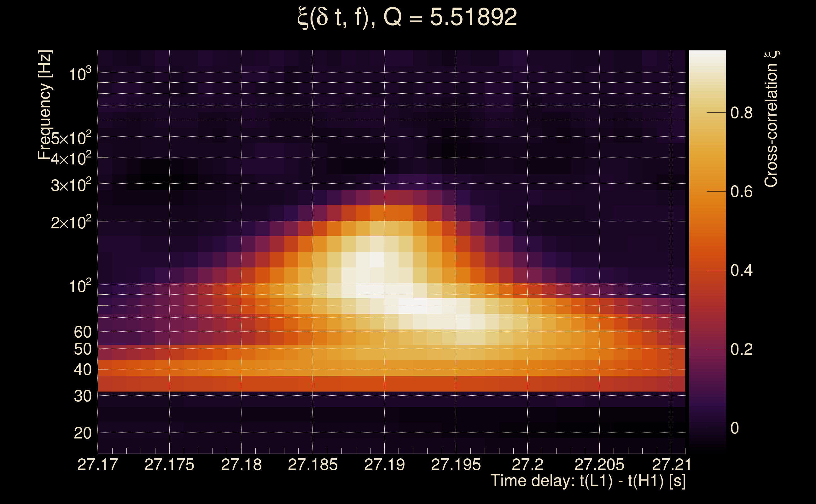Image resolution: width=816 pixels, height=504 pixels.
Task: Click the 60 y-axis tick label
Action: pyautogui.click(x=82, y=332)
